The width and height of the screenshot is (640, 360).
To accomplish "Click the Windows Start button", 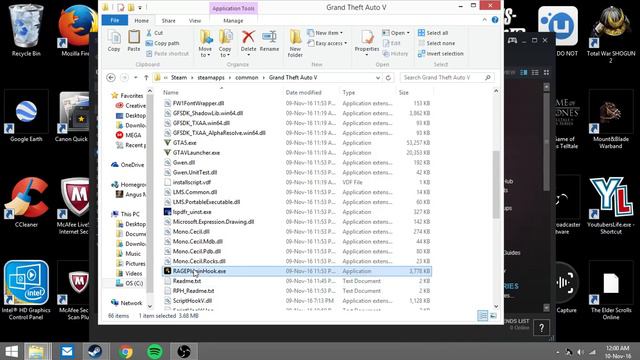I will [11, 351].
